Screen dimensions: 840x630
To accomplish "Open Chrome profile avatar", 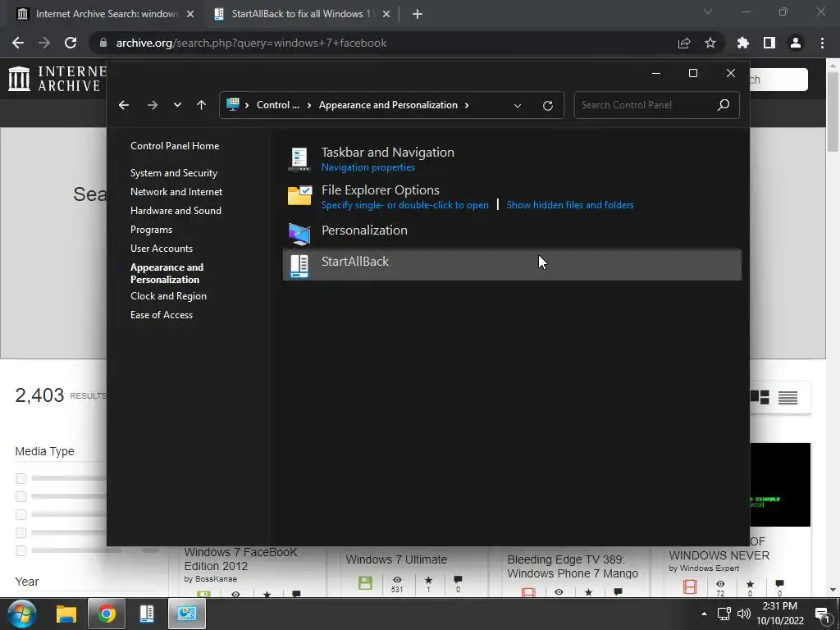I will pyautogui.click(x=796, y=43).
